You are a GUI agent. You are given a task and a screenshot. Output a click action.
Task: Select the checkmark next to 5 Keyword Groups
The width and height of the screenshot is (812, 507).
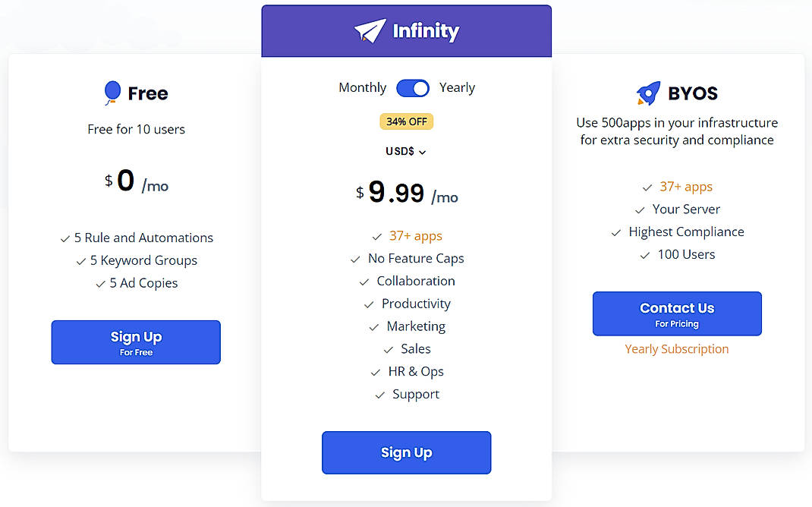pyautogui.click(x=80, y=260)
